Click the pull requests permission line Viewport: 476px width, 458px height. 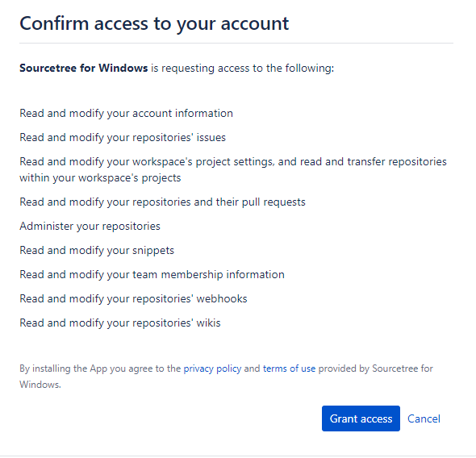tap(162, 202)
